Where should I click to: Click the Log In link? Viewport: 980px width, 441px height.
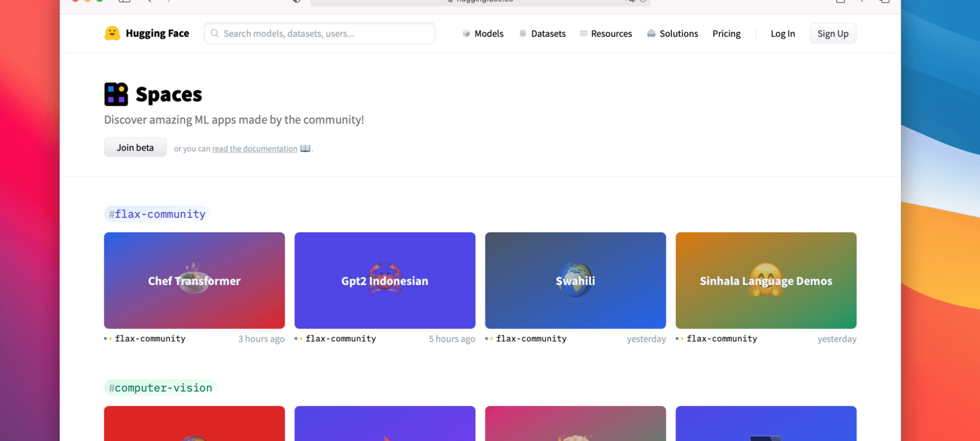(783, 34)
